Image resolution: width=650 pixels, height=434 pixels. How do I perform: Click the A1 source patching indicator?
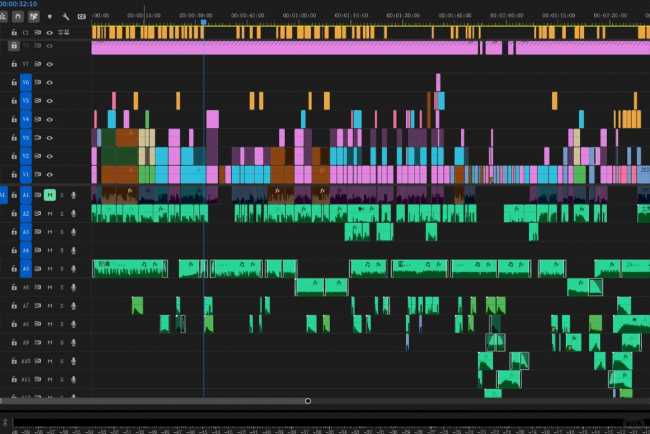point(4,195)
